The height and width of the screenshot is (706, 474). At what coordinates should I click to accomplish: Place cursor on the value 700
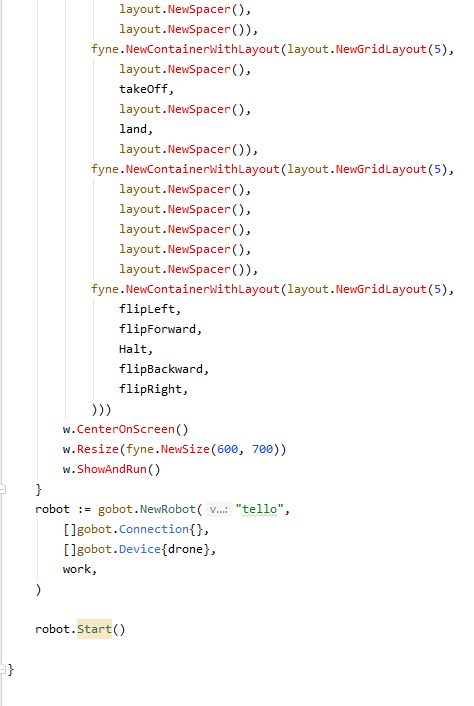pyautogui.click(x=262, y=449)
